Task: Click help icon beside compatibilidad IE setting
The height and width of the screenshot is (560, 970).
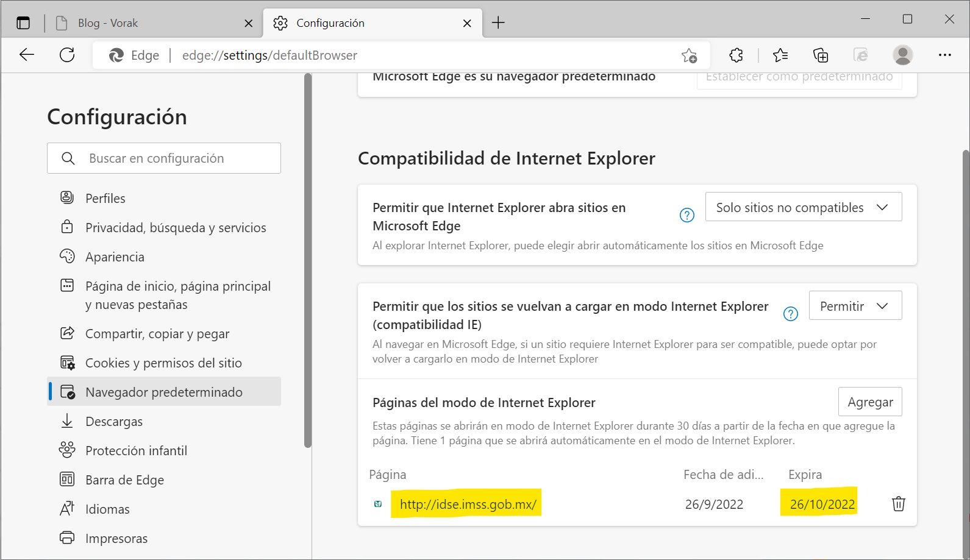Action: 791,314
